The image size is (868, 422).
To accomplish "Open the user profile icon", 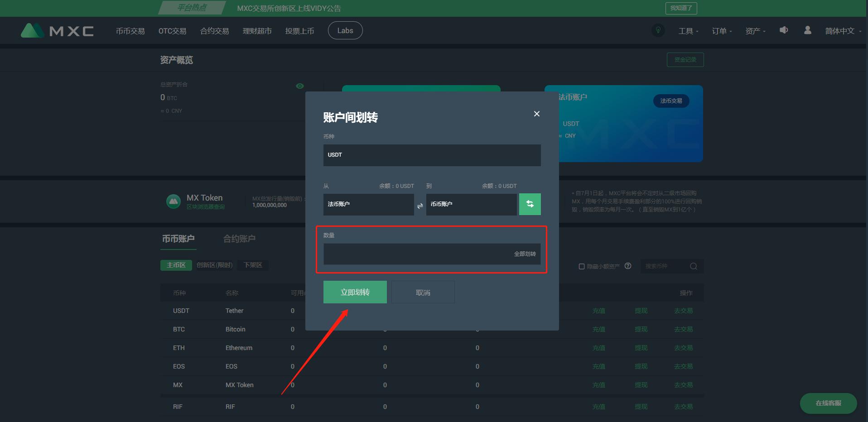I will coord(807,30).
